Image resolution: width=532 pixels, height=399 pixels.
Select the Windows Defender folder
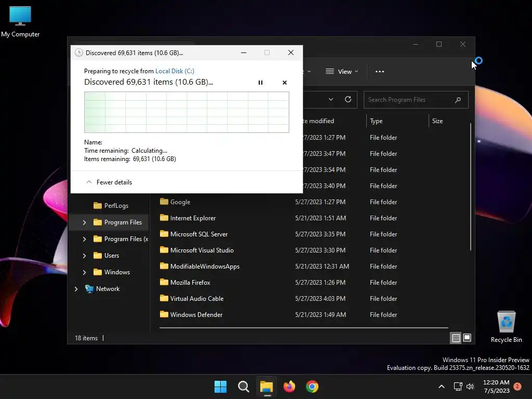[x=196, y=315]
